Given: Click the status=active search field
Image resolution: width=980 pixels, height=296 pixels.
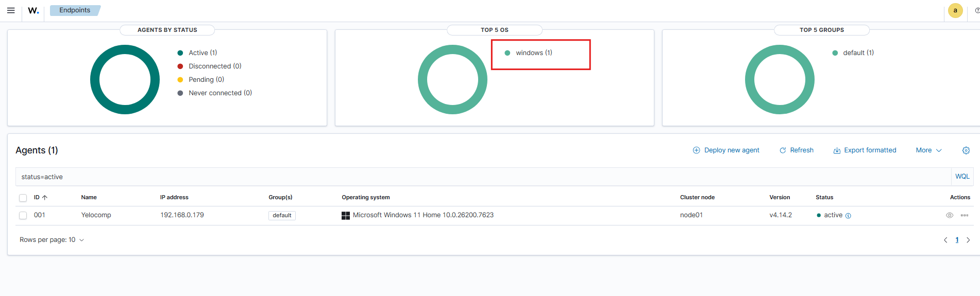Looking at the screenshot, I should (x=464, y=177).
